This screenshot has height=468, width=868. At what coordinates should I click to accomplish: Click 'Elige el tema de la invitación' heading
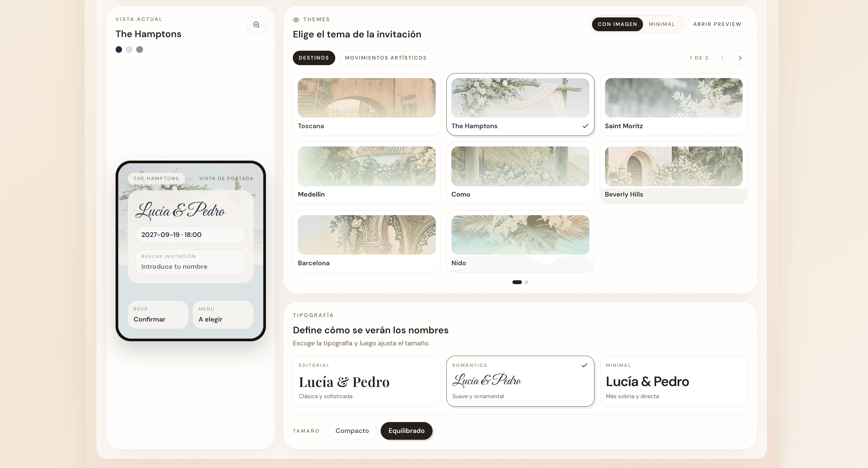(x=357, y=34)
